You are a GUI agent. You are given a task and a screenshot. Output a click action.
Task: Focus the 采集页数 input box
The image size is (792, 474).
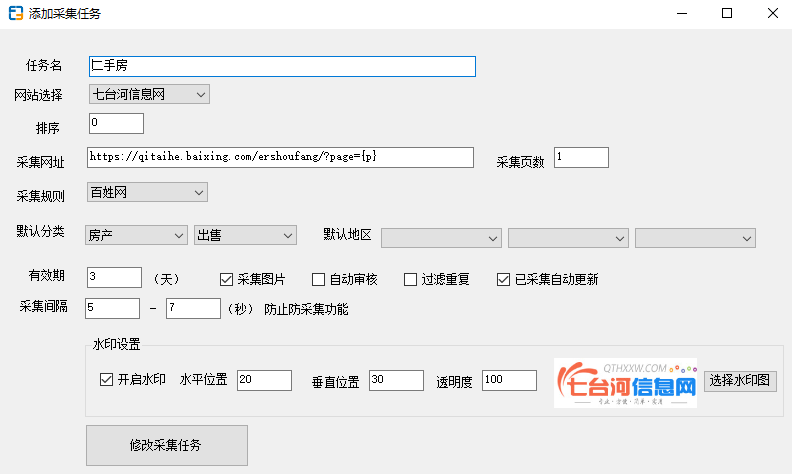click(x=580, y=157)
